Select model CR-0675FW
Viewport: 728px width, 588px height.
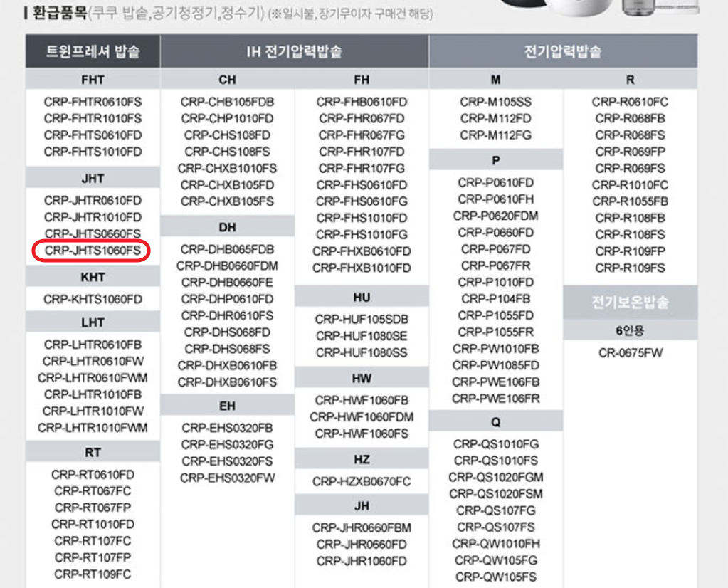click(x=630, y=353)
